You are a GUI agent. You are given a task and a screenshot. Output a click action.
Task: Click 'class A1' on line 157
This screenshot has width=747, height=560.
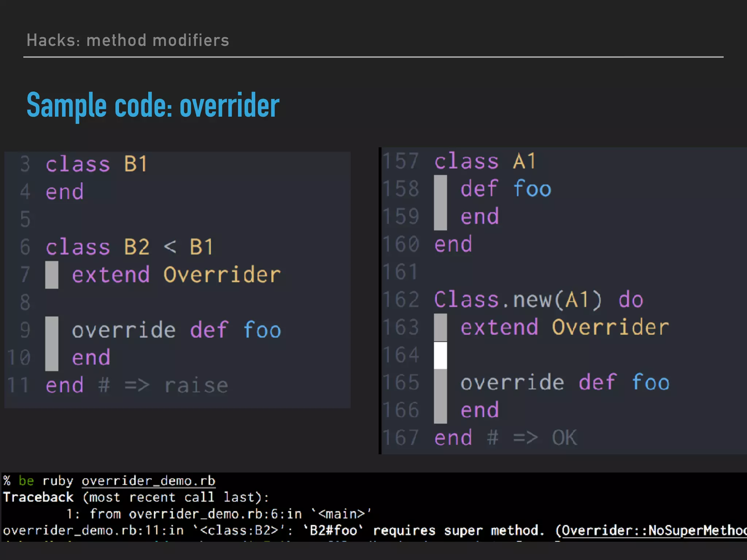[485, 161]
